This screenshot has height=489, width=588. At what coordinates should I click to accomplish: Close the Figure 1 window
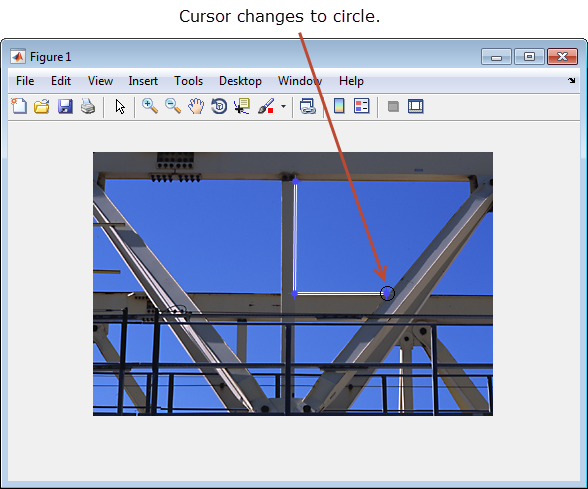(x=562, y=57)
